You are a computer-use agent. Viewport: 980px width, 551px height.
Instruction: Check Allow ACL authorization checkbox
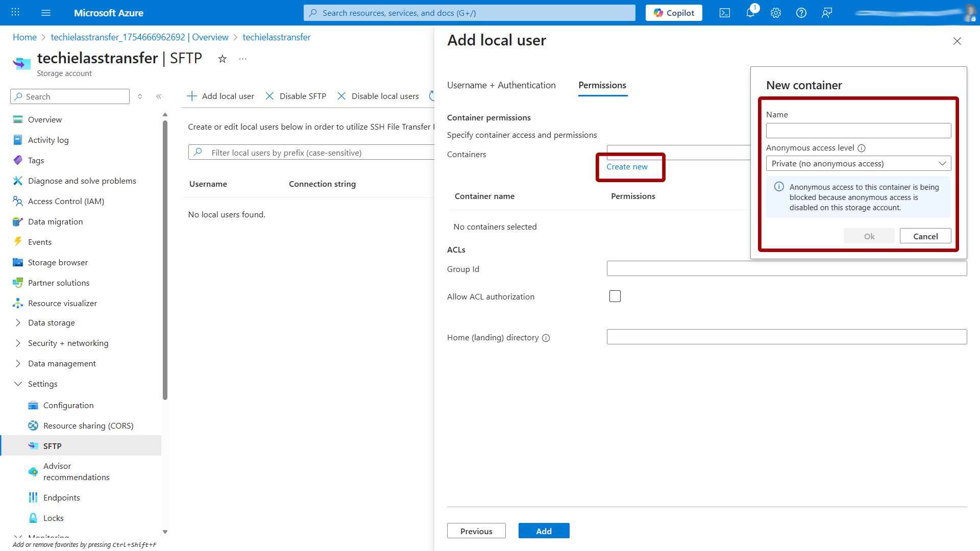coord(615,296)
